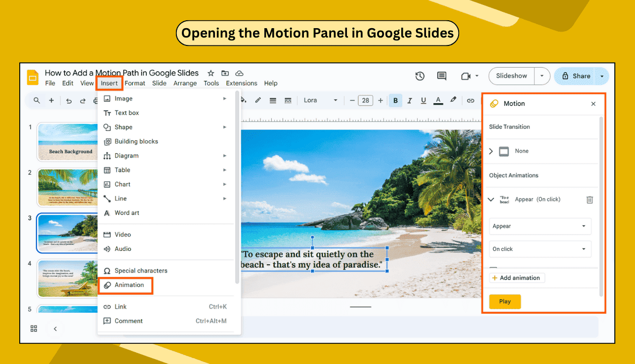This screenshot has height=364, width=635.
Task: Insert a link via the toolbar
Action: coord(470,100)
